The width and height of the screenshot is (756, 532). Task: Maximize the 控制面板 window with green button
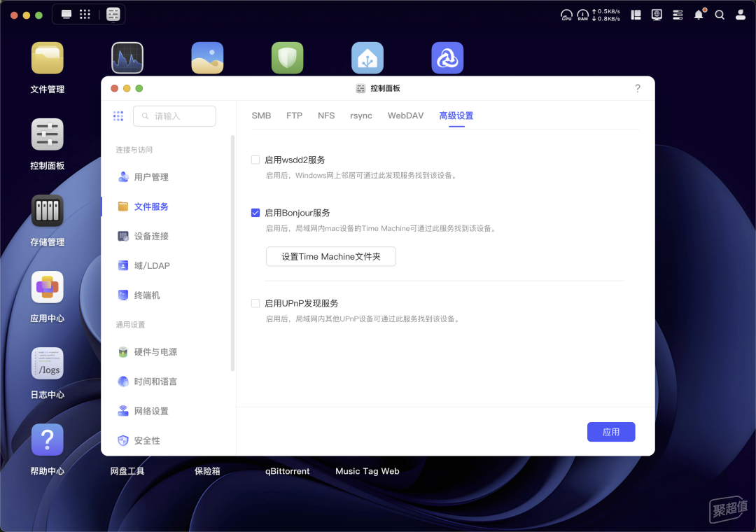click(x=139, y=88)
